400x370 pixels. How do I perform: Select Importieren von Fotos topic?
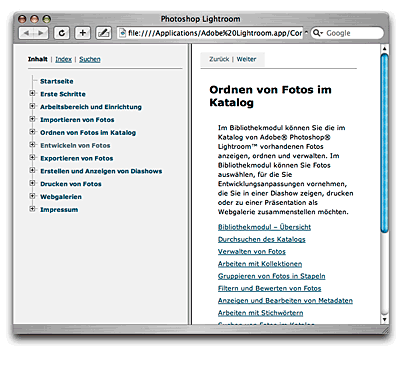click(x=77, y=120)
